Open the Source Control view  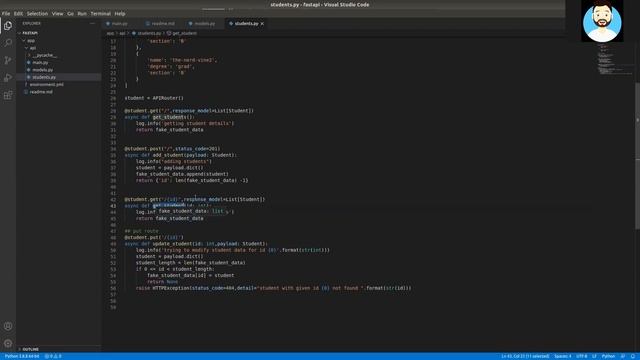pos(8,60)
